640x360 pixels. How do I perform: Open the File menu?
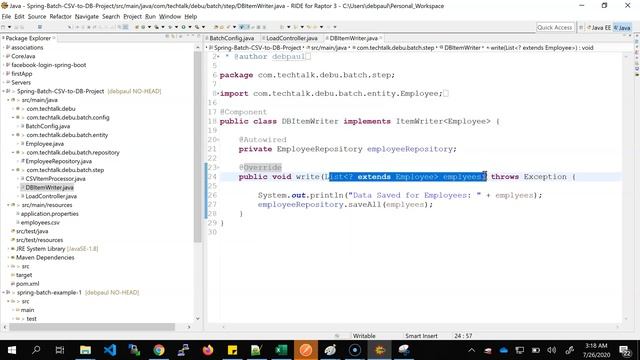pos(6,16)
